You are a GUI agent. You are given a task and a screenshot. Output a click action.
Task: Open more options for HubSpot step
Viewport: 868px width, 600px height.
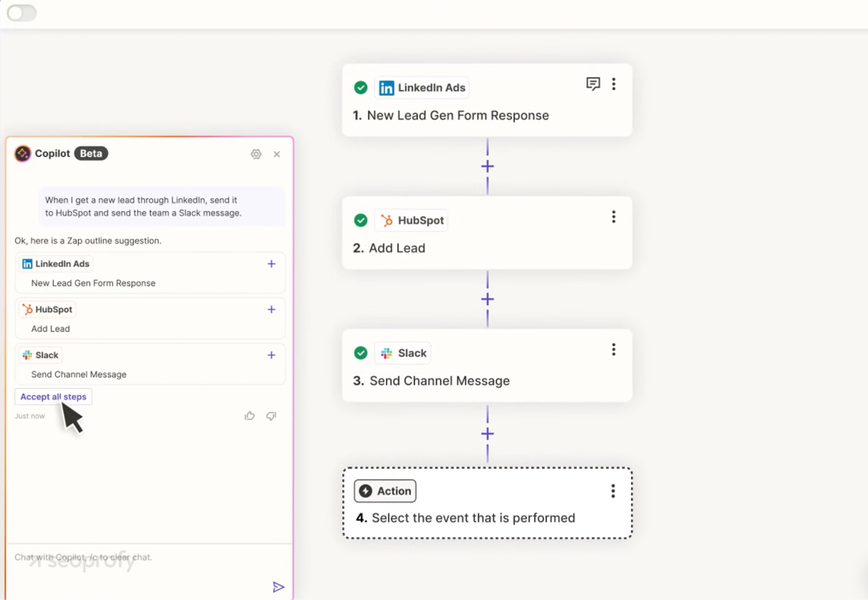(x=613, y=217)
